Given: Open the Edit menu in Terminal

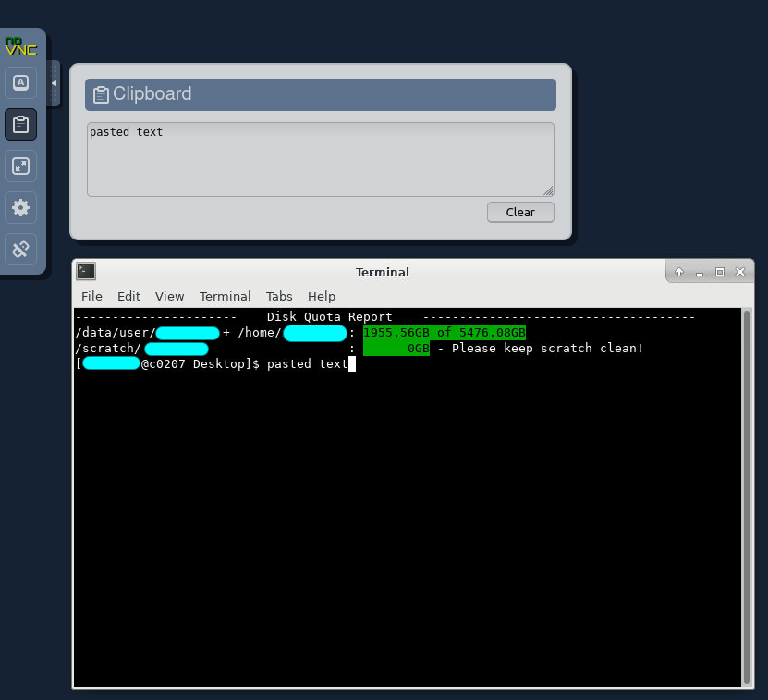Looking at the screenshot, I should point(128,296).
